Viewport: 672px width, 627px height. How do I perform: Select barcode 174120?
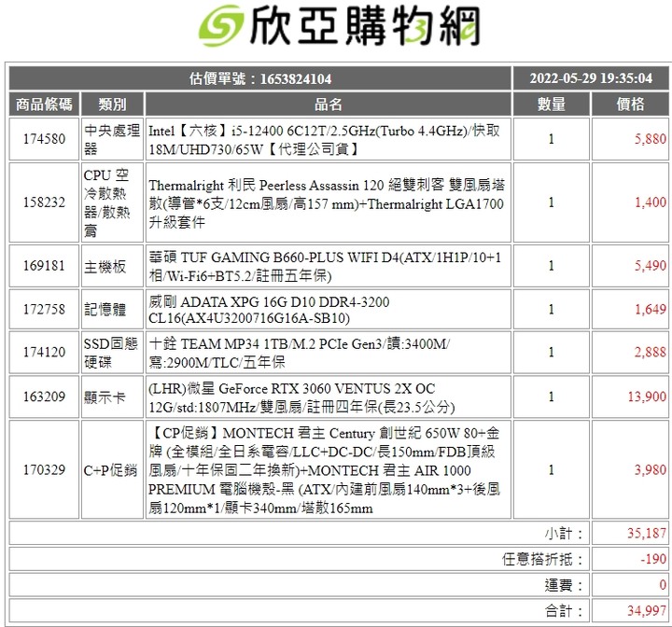point(44,353)
